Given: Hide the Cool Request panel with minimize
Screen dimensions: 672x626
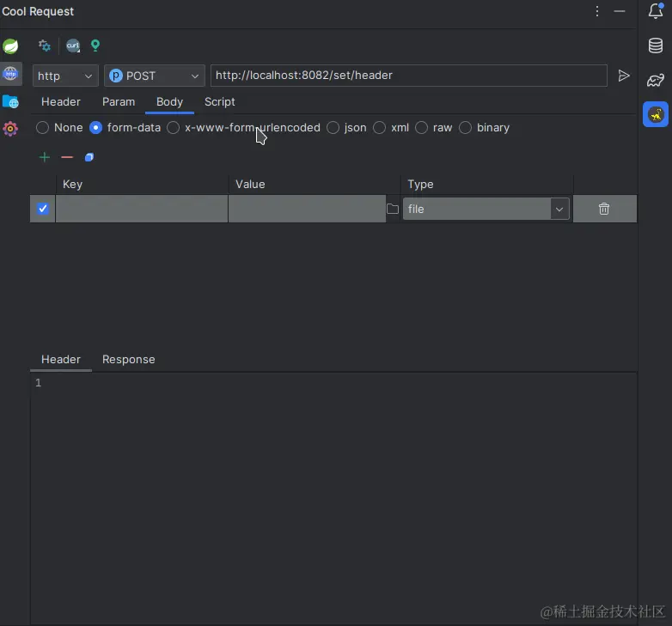Looking at the screenshot, I should [x=620, y=11].
